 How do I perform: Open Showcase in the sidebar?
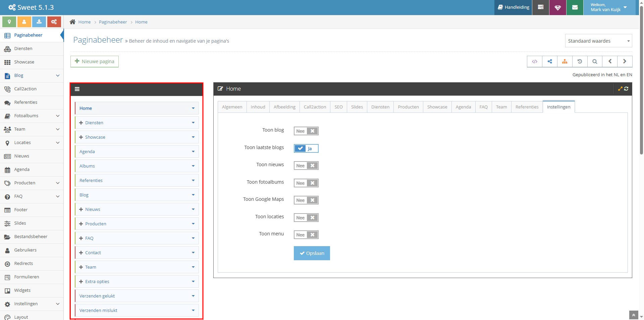tap(32, 62)
